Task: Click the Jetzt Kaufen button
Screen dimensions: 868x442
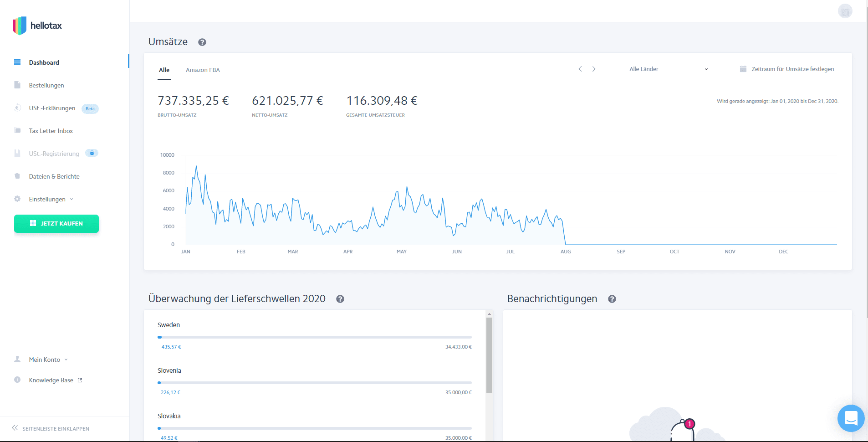Action: coord(56,224)
